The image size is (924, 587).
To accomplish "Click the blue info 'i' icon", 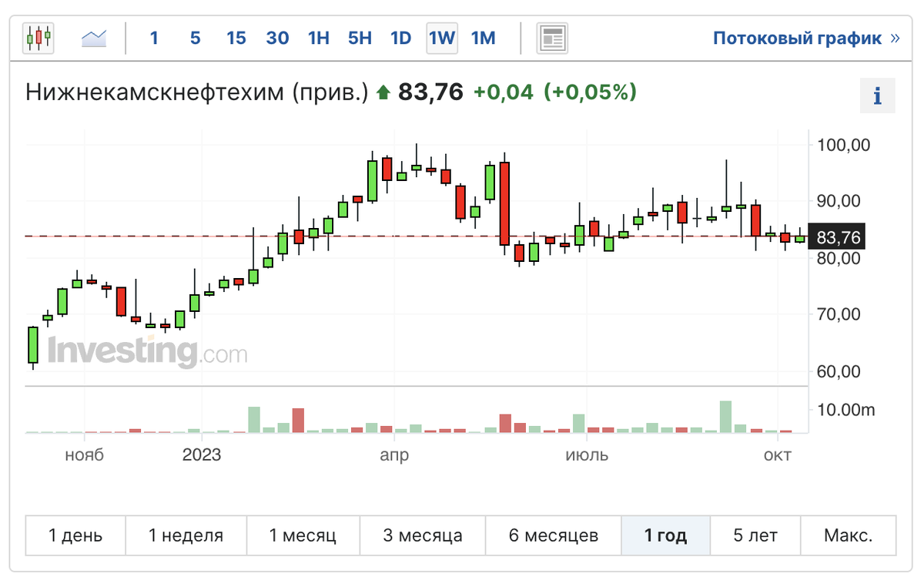I will click(877, 96).
